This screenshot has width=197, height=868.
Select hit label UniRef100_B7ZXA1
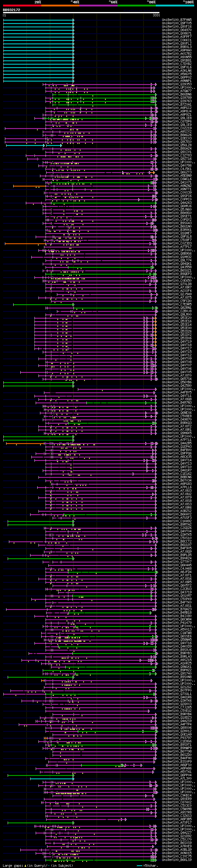point(177,104)
